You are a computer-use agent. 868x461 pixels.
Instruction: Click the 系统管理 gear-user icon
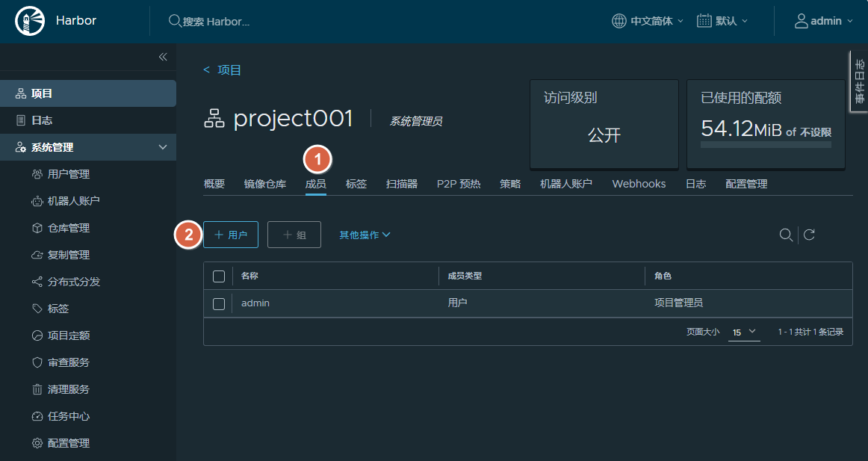tap(21, 147)
